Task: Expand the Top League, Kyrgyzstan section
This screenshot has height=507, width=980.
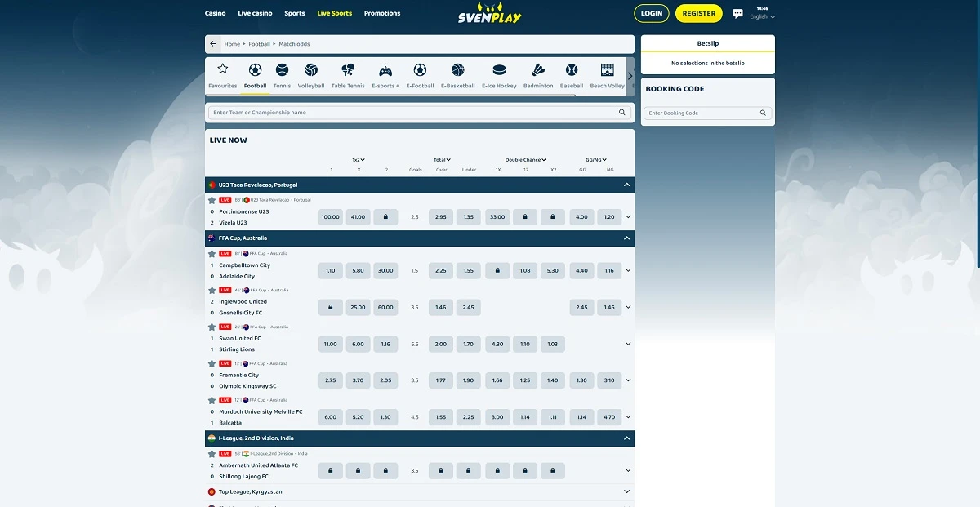Action: click(626, 492)
